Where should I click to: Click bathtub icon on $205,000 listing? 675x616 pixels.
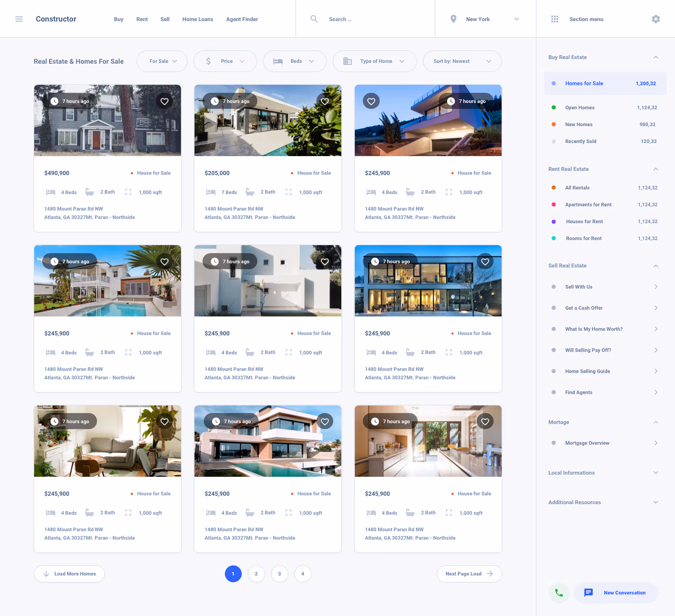click(250, 192)
